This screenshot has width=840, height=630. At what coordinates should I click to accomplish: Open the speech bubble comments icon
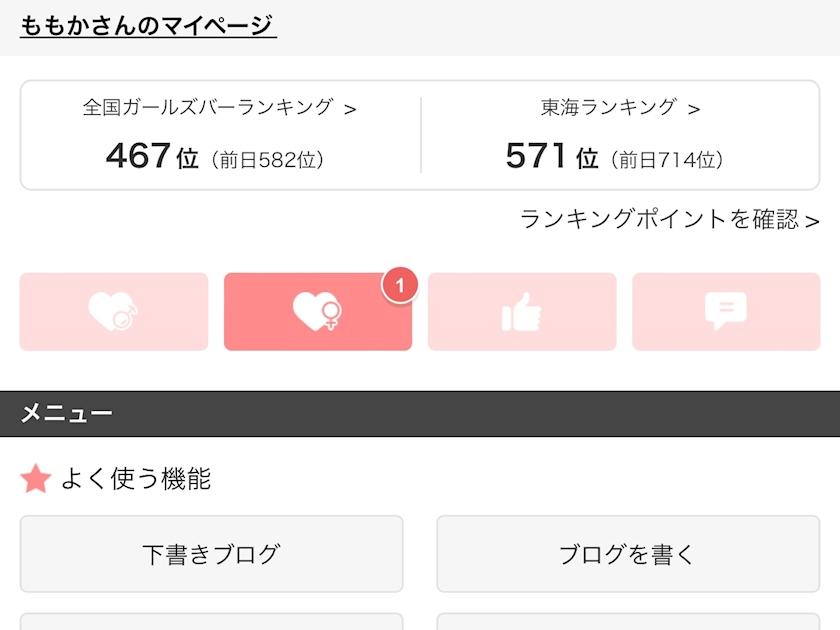pos(725,312)
